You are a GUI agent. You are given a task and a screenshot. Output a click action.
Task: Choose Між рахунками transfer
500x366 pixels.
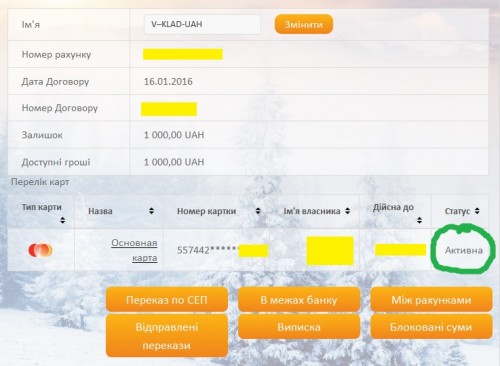[x=431, y=300]
